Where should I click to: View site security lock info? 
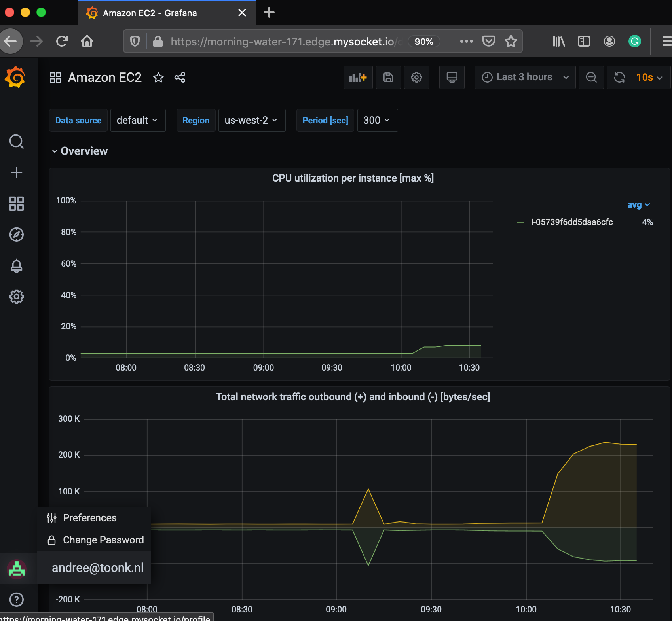[158, 41]
